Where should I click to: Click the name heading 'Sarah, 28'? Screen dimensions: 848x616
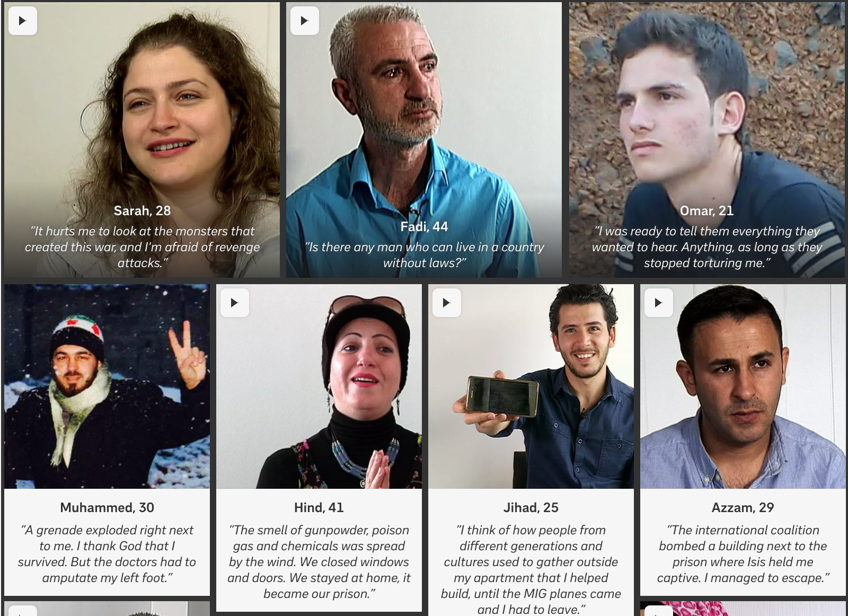pyautogui.click(x=142, y=211)
